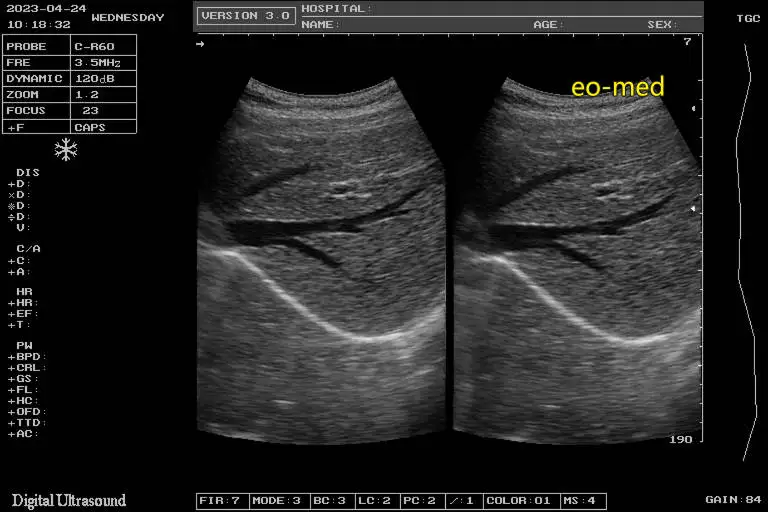Viewport: 768px width, 512px height.
Task: Select the +A: area entry
Action: (x=19, y=272)
